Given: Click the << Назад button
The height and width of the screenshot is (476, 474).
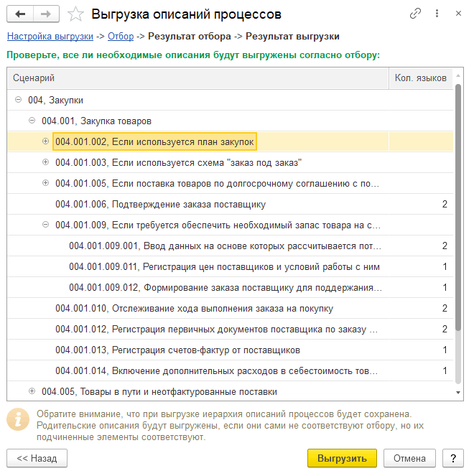Looking at the screenshot, I should (x=37, y=458).
